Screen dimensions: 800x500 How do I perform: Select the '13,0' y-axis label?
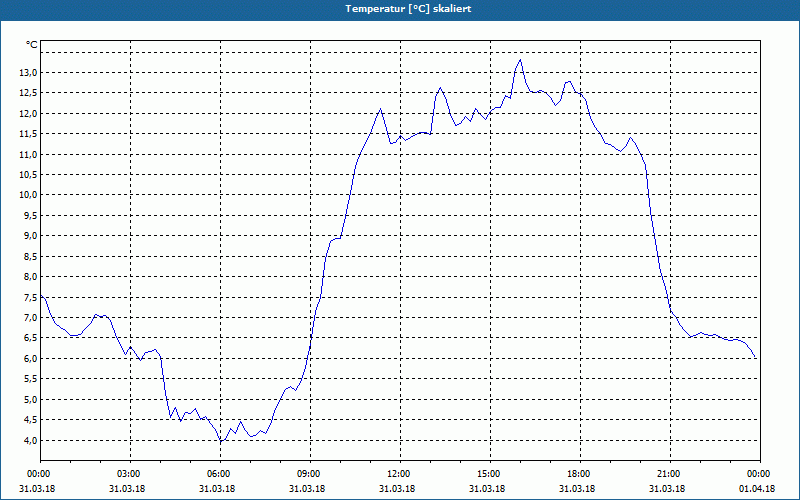28,72
